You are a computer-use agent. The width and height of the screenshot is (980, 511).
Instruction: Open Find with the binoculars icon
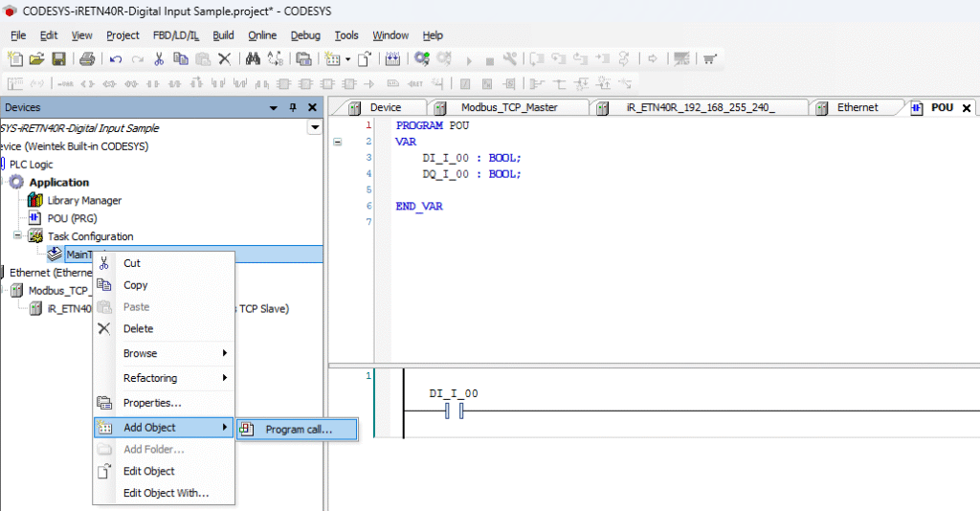[253, 58]
